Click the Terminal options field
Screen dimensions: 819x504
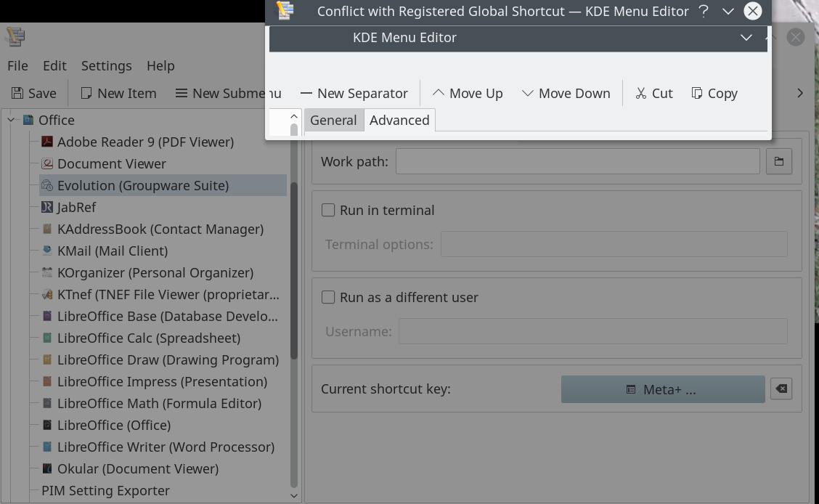[x=614, y=244]
